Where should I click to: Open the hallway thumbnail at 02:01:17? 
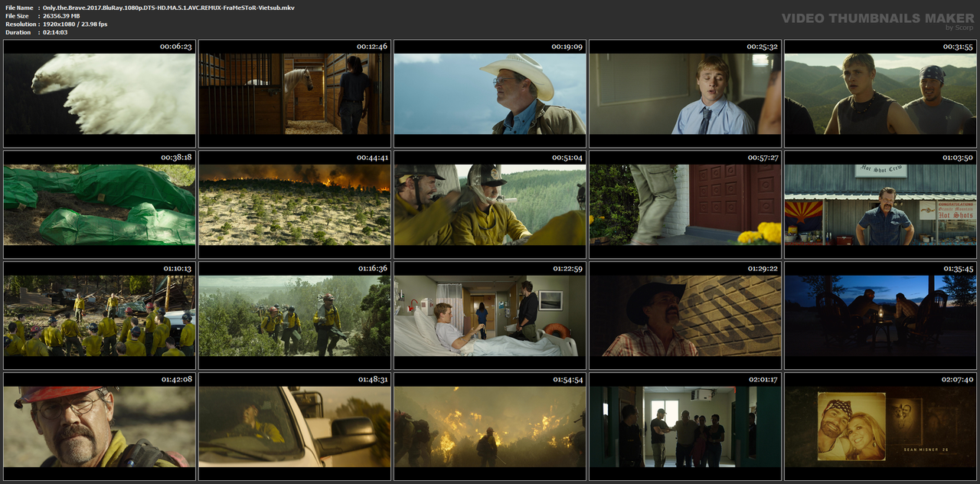(x=685, y=427)
